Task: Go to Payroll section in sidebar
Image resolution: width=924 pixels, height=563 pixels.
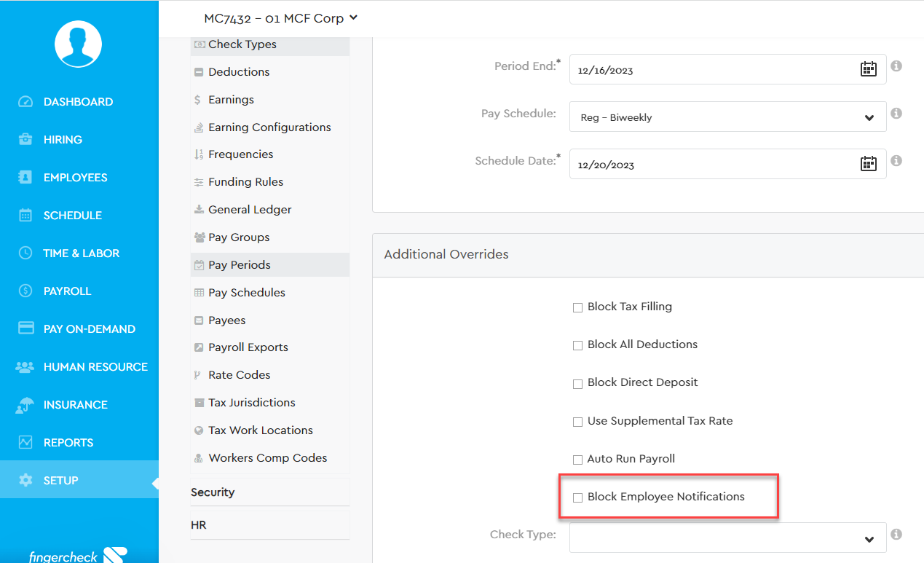Action: click(67, 291)
